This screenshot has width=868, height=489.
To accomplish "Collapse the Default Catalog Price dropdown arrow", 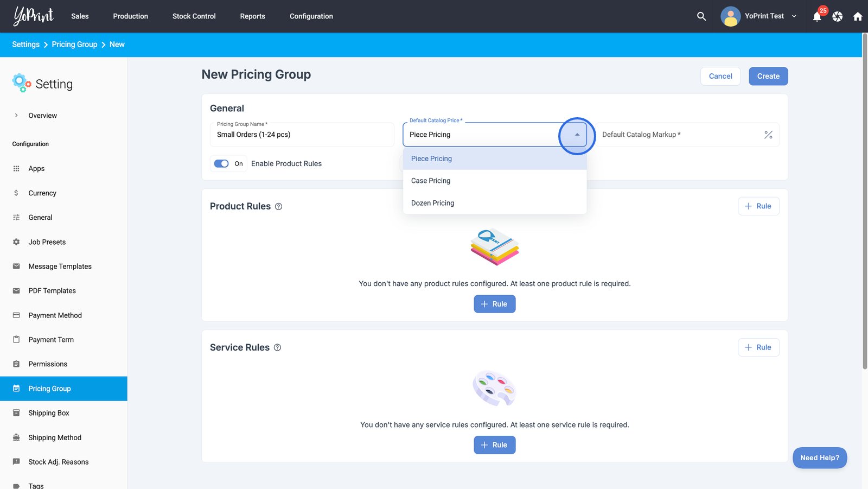I will [x=577, y=135].
